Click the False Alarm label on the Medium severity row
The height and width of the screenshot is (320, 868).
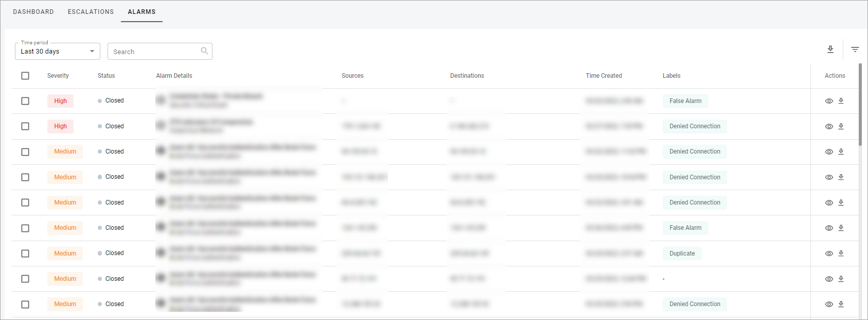pos(685,228)
